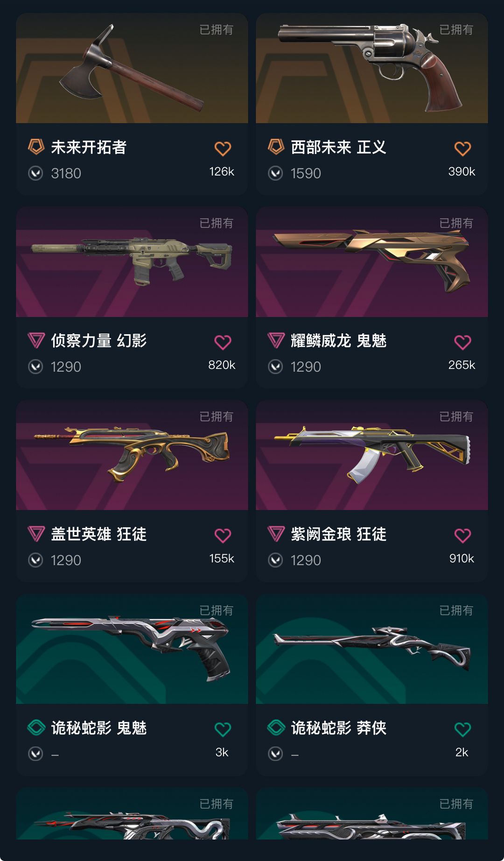Viewport: 504px width, 861px height.
Task: Tap heart icon for 耀鳞威龙 鬼魅
Action: (x=462, y=342)
